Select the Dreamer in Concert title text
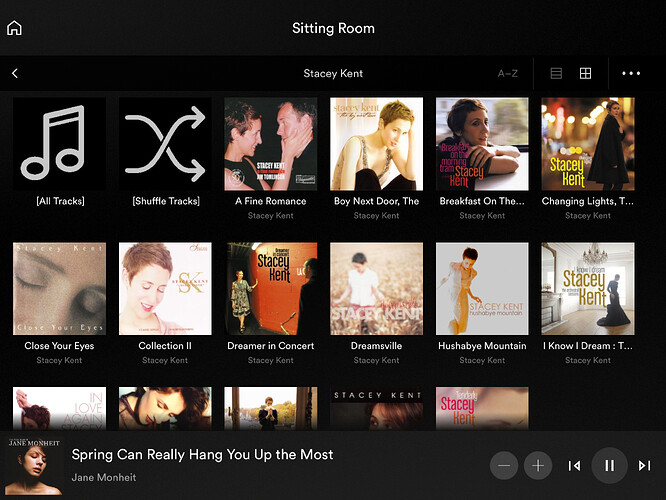This screenshot has width=666, height=500. (271, 346)
